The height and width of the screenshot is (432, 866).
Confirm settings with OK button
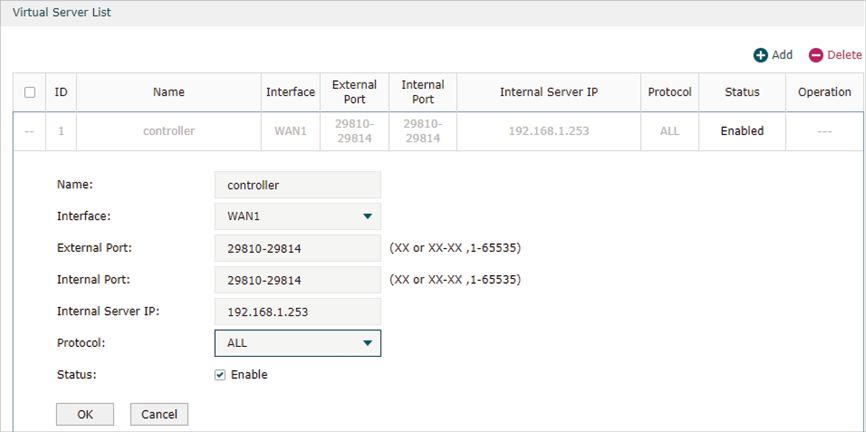coord(85,414)
